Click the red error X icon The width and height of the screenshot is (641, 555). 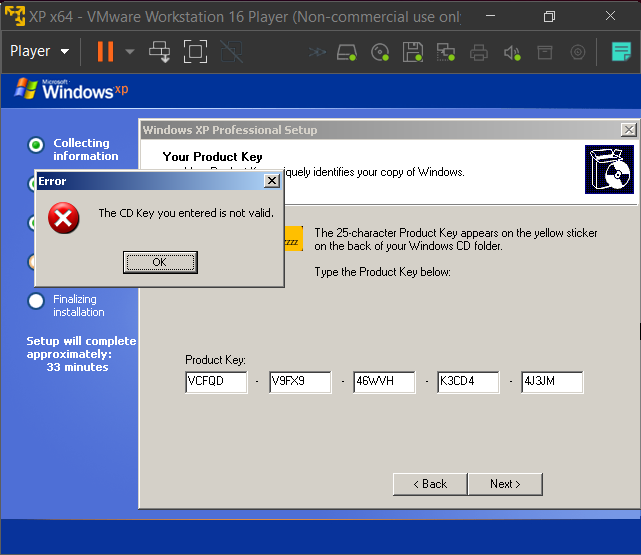pos(63,218)
